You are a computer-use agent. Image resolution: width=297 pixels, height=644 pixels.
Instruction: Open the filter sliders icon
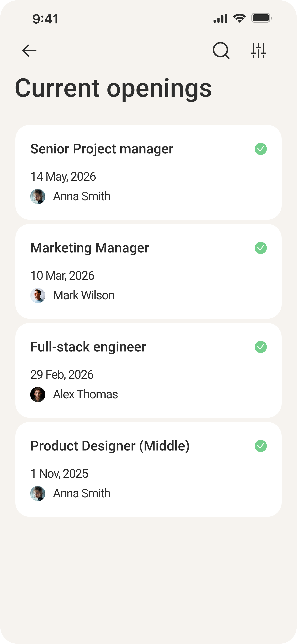(x=258, y=50)
